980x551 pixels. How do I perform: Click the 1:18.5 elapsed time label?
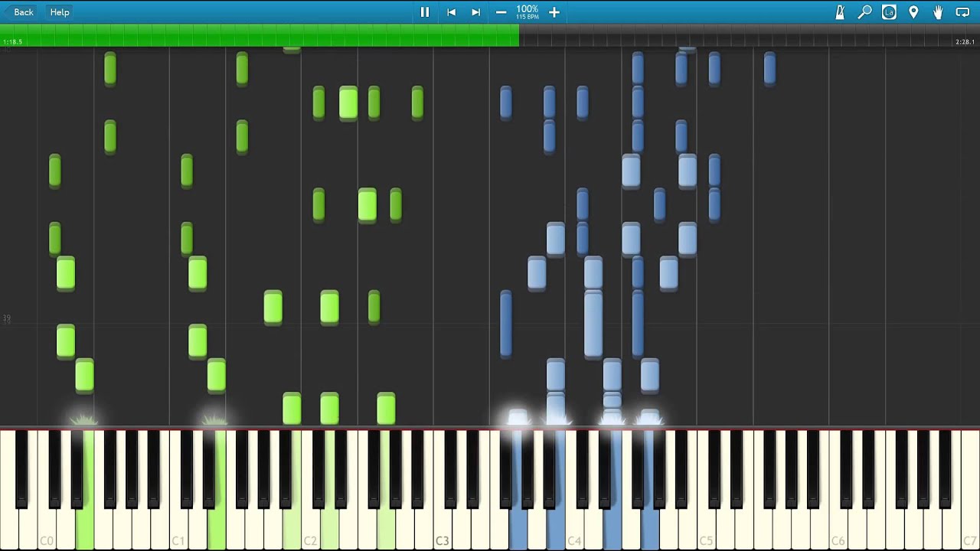[12, 42]
